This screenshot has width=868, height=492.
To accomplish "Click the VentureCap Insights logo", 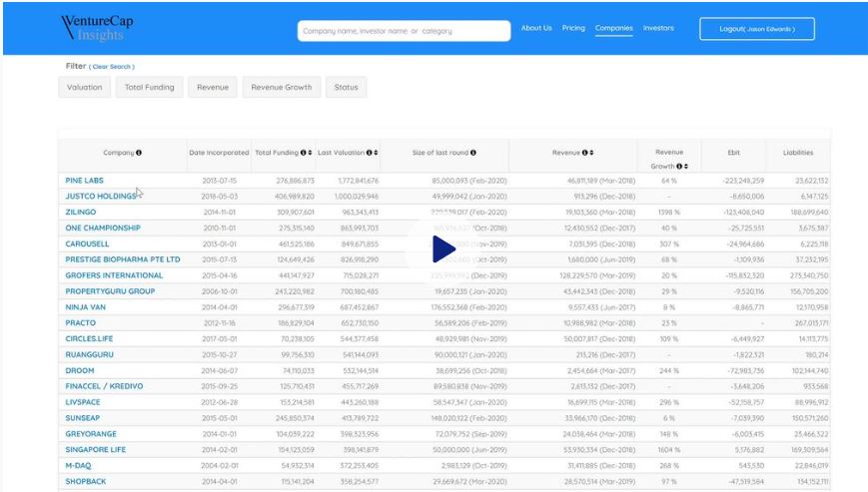I will coord(98,28).
